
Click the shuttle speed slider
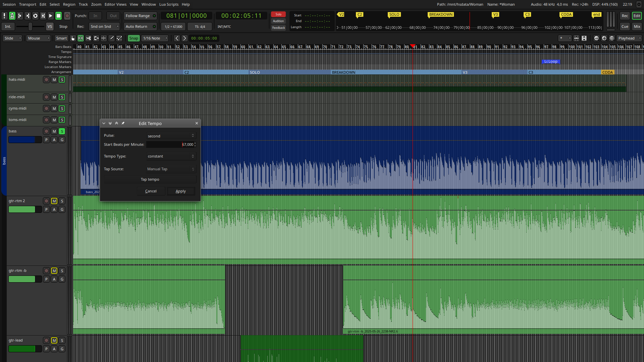[30, 26]
